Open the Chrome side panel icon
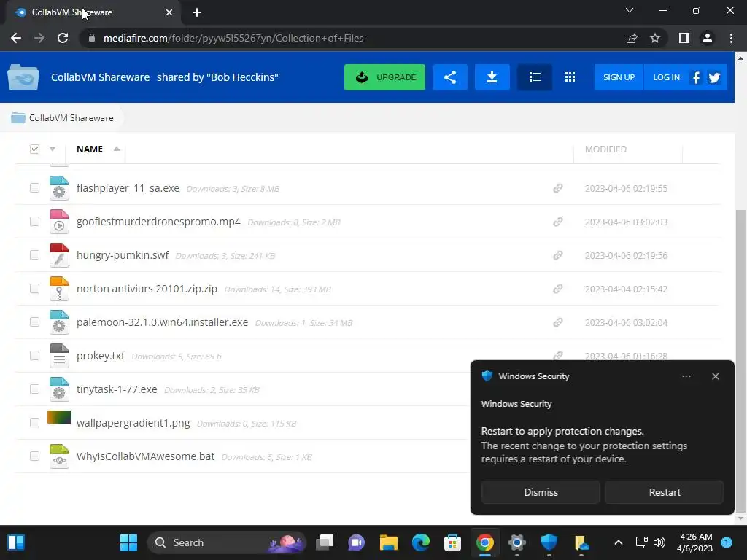This screenshot has height=560, width=747. pyautogui.click(x=684, y=38)
